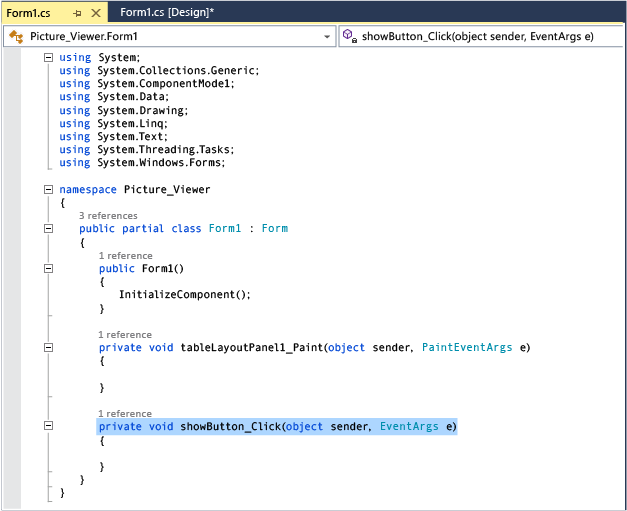Click 'namespace Picture_Viewer' text

[x=135, y=190]
